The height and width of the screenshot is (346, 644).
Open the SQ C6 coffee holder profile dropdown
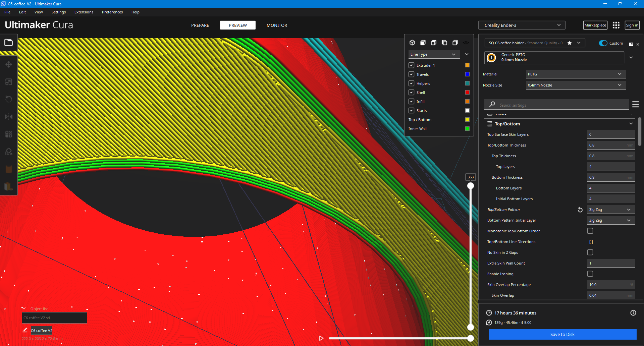535,43
